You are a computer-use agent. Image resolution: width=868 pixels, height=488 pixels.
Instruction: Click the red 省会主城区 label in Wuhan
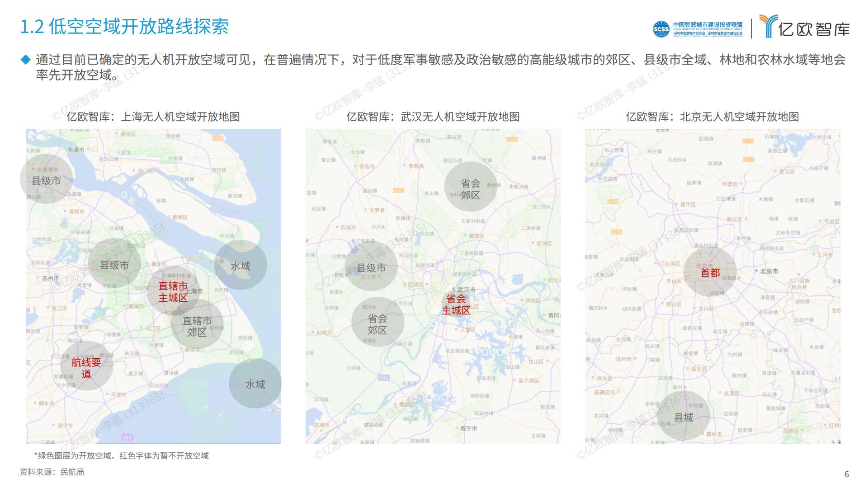click(456, 305)
